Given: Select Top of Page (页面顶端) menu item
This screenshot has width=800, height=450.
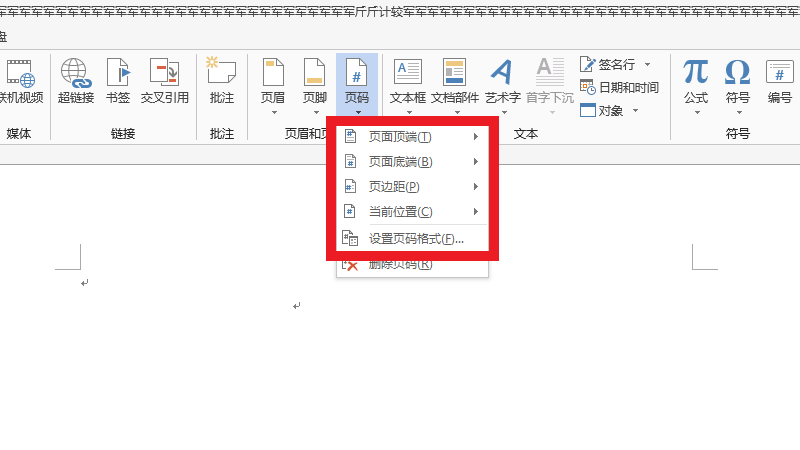Looking at the screenshot, I should pos(400,136).
